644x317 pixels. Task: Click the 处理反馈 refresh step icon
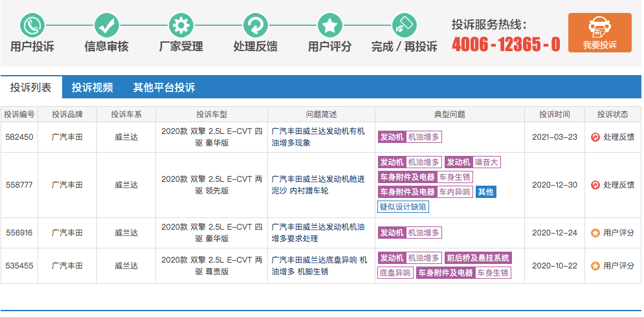click(x=256, y=25)
